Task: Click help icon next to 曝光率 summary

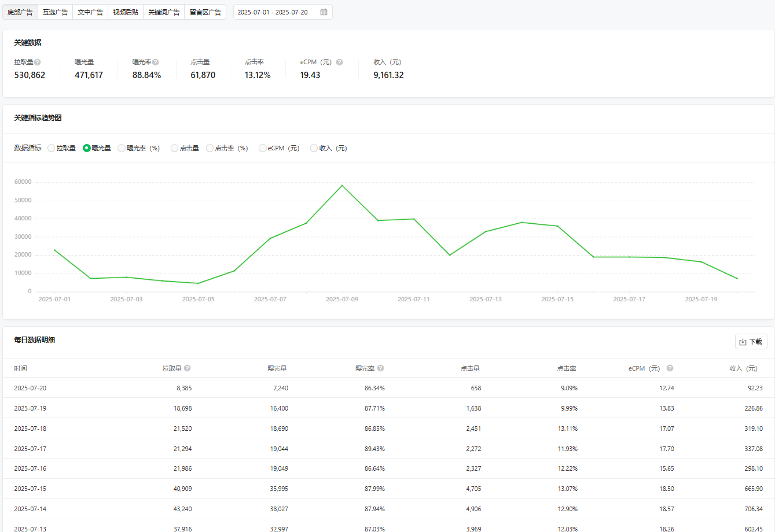Action: coord(156,62)
